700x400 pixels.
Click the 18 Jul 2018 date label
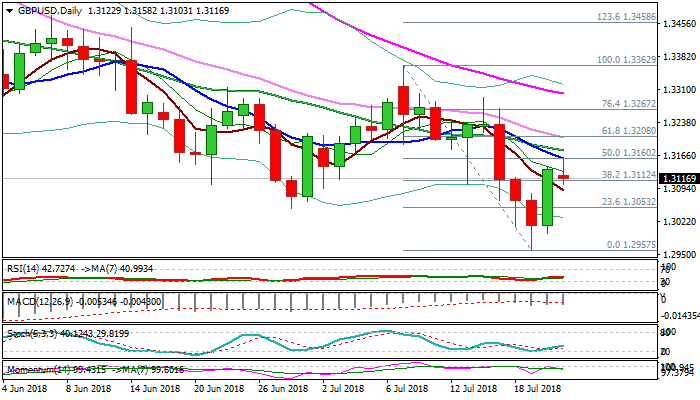pyautogui.click(x=538, y=388)
